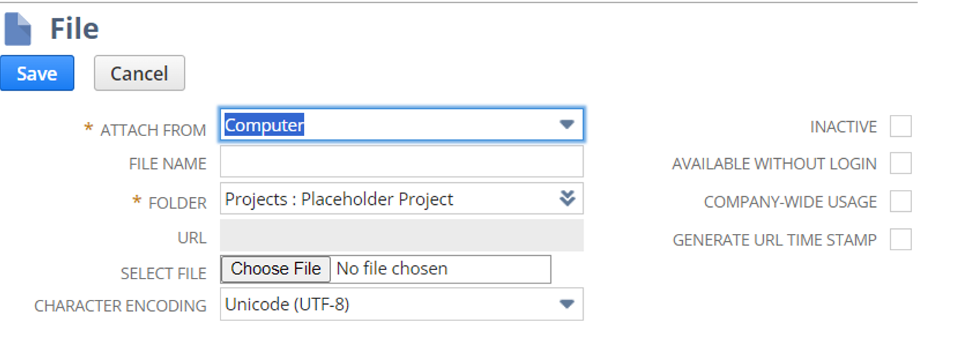Click the File page heading
The height and width of the screenshot is (353, 980).
point(74,30)
